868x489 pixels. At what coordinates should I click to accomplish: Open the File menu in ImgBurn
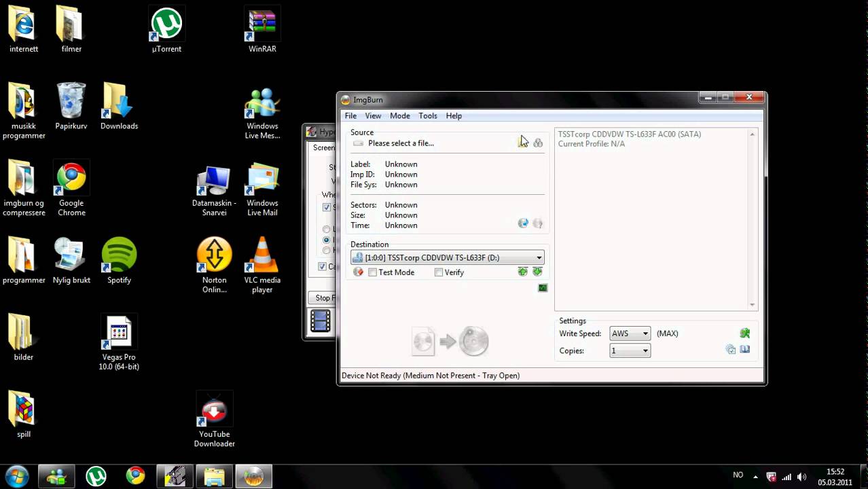(350, 116)
